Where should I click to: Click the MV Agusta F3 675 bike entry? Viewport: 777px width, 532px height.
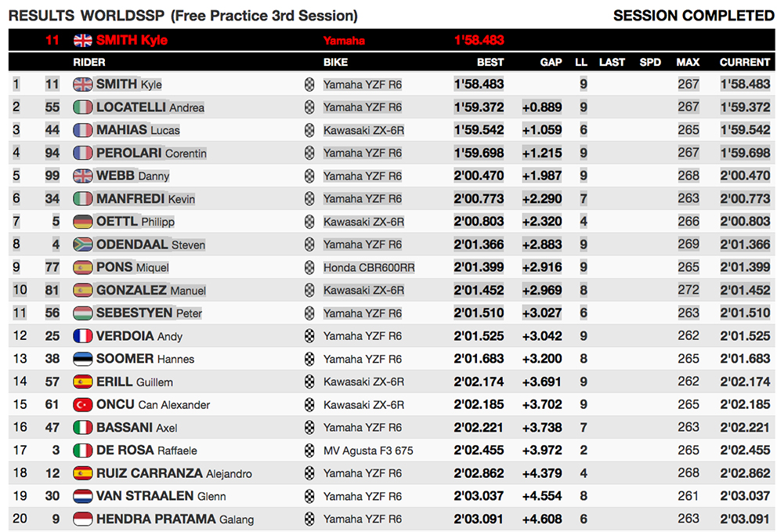(368, 451)
